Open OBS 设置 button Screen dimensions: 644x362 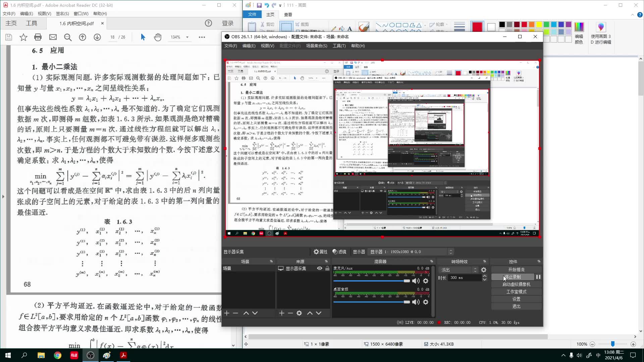[x=516, y=299]
